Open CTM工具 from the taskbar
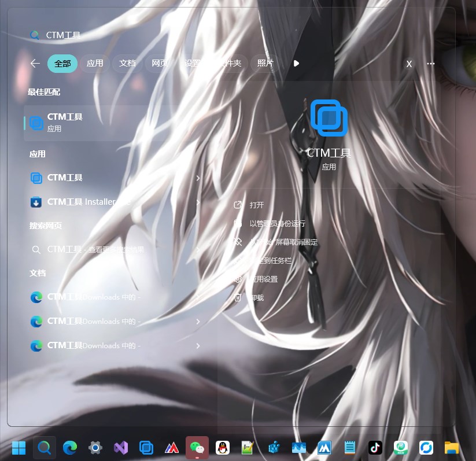The height and width of the screenshot is (461, 476). 146,448
